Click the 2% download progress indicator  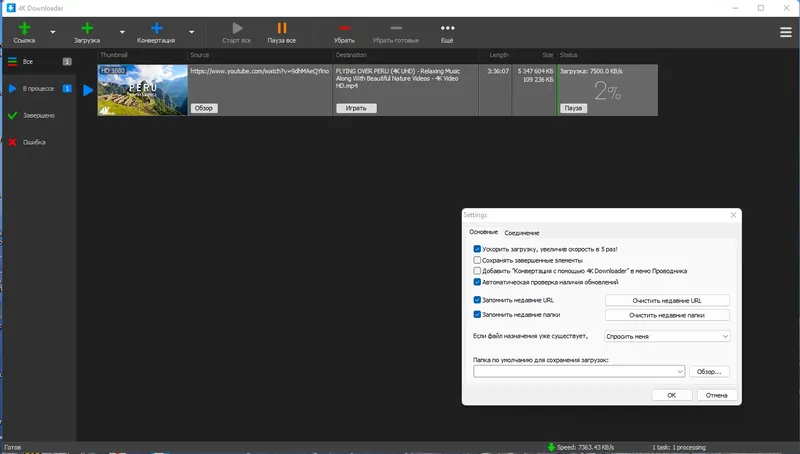click(x=607, y=91)
